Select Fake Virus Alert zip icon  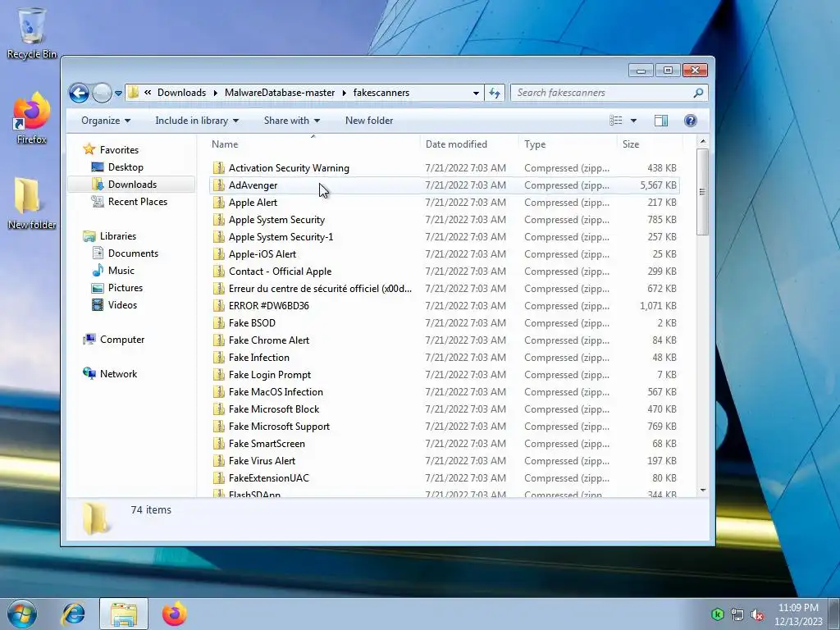pyautogui.click(x=218, y=461)
